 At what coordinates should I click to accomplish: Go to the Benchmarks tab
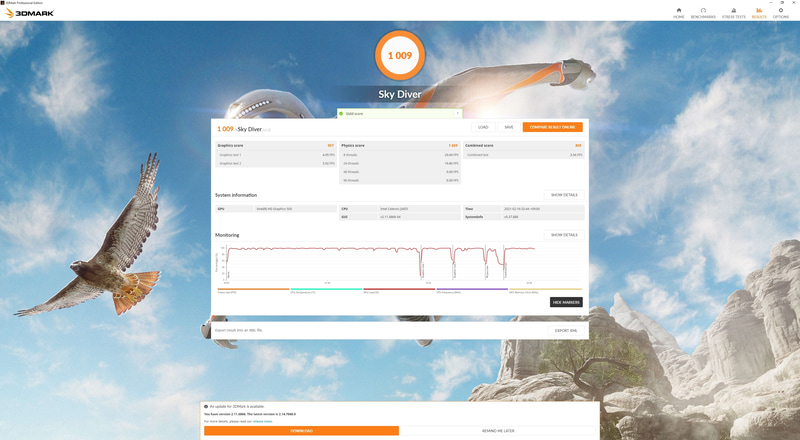(703, 13)
